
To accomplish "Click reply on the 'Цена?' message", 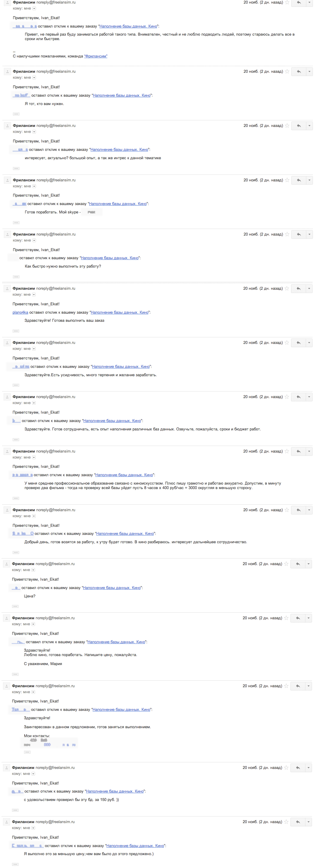I will tap(297, 564).
